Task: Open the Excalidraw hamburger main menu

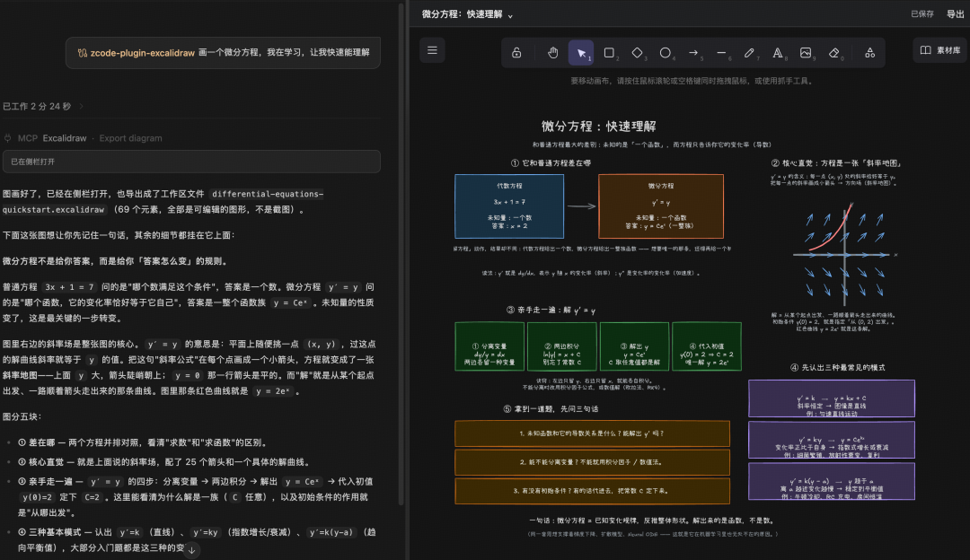Action: click(432, 50)
